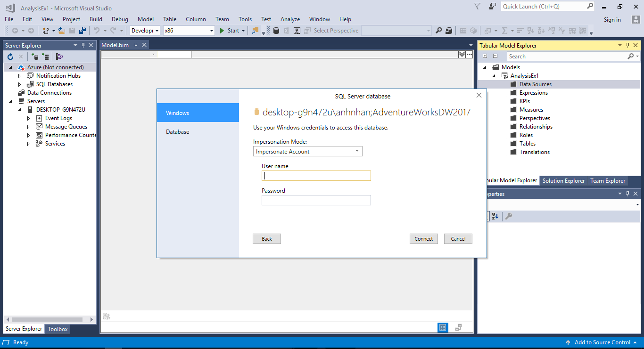Click Collapse All icon in Tabular Model Explorer
The image size is (644, 349).
point(495,56)
